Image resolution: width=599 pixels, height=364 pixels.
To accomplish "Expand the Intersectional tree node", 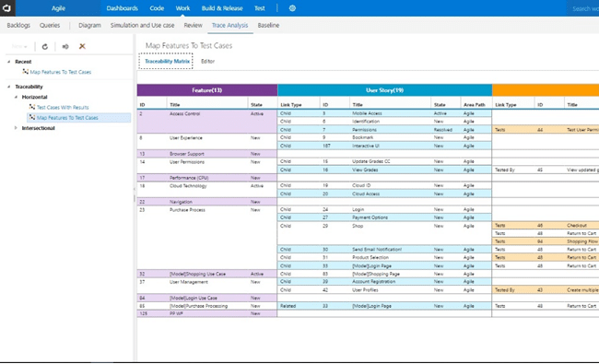I will tap(16, 128).
